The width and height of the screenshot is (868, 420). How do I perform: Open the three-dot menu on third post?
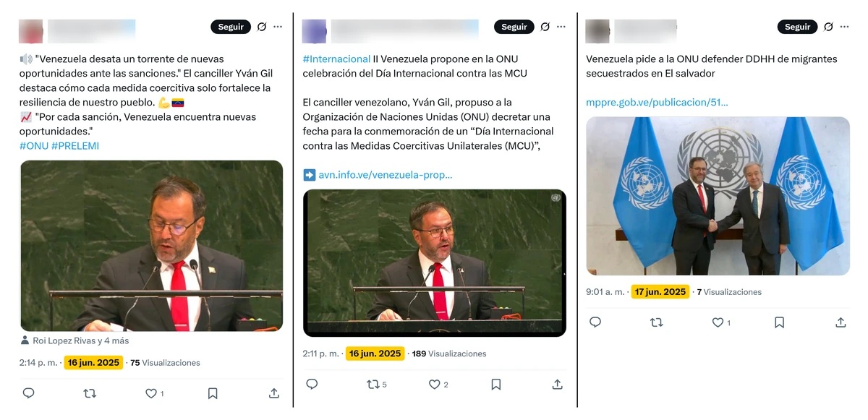tap(845, 27)
